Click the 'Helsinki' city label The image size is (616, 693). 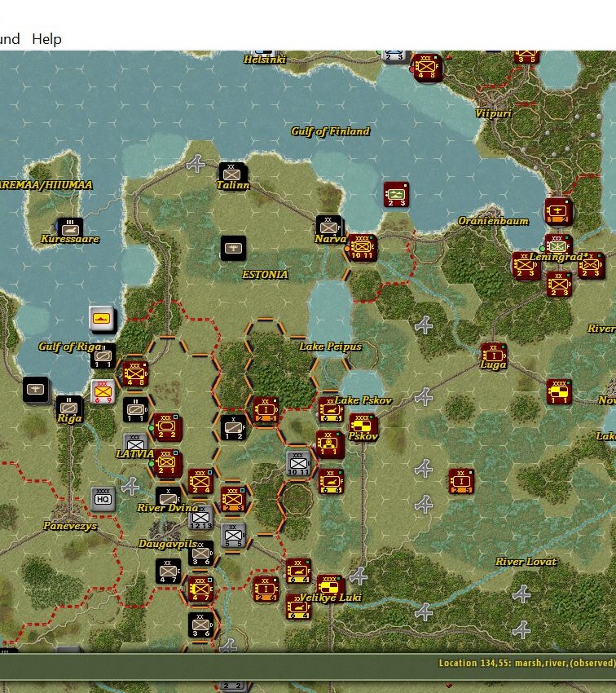(x=265, y=60)
